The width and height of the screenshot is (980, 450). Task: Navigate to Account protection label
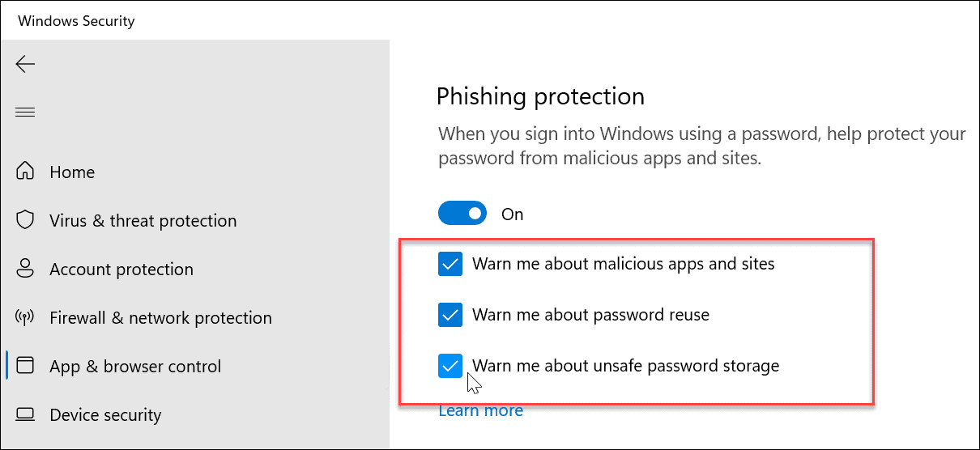[121, 269]
